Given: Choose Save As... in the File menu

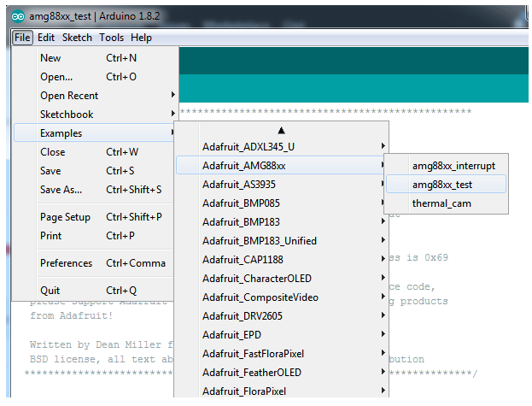Looking at the screenshot, I should (94, 190).
